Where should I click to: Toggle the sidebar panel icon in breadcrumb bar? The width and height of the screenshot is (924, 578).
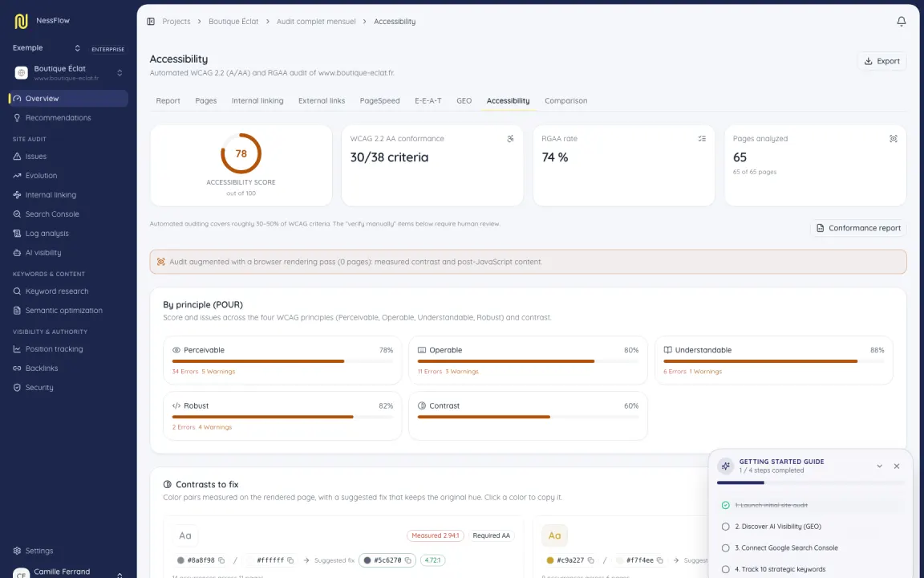[151, 21]
